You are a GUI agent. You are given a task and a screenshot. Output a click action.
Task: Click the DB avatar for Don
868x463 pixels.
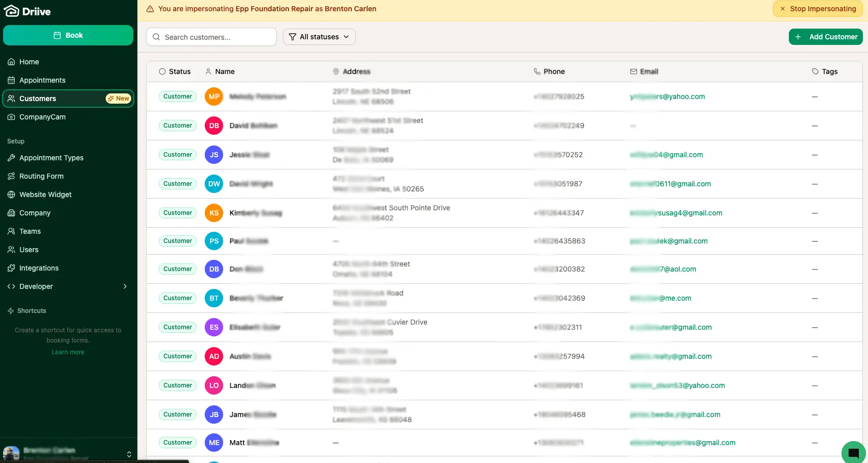214,269
